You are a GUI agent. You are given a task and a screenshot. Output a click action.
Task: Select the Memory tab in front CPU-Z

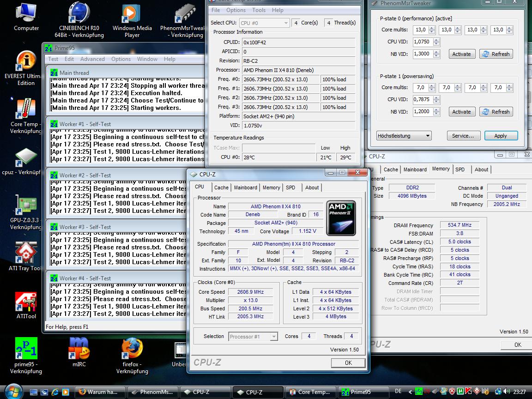click(272, 187)
